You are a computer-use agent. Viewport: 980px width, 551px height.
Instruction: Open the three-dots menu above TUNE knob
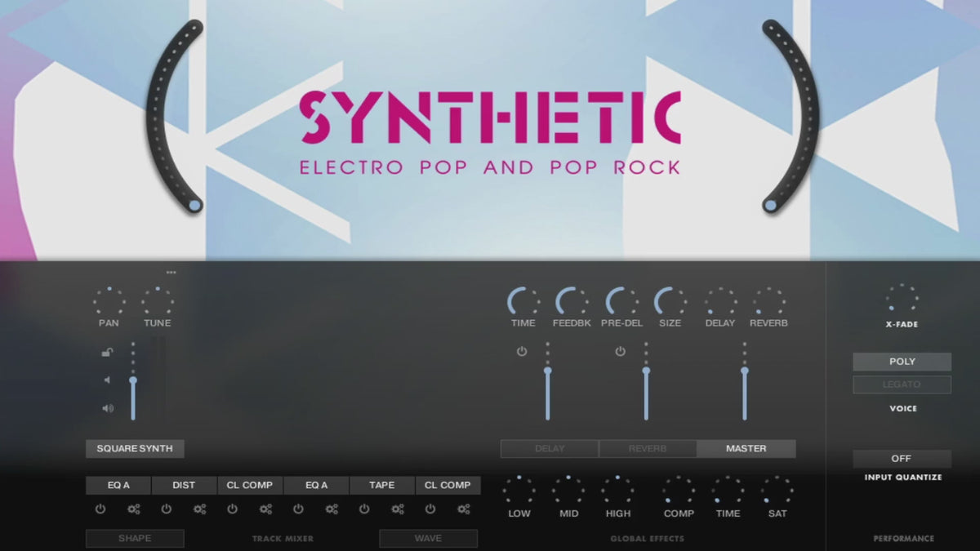click(x=171, y=273)
